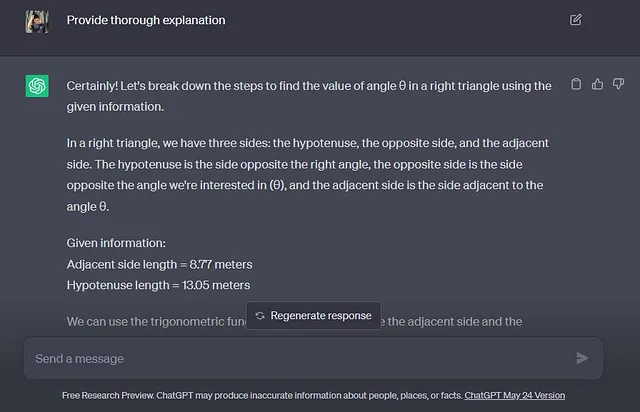Click the 'Given information:' line
This screenshot has width=640, height=412.
click(x=116, y=243)
